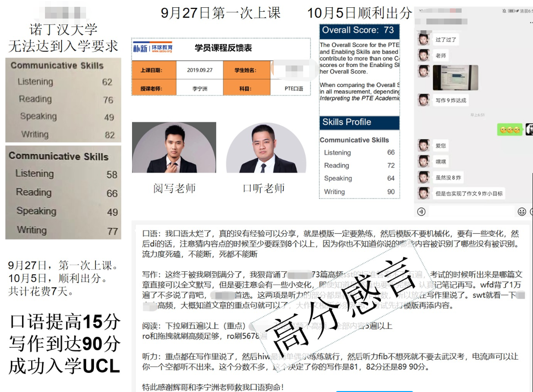Click chat message '嘿嘿'
The height and width of the screenshot is (392, 533).
click(x=441, y=162)
